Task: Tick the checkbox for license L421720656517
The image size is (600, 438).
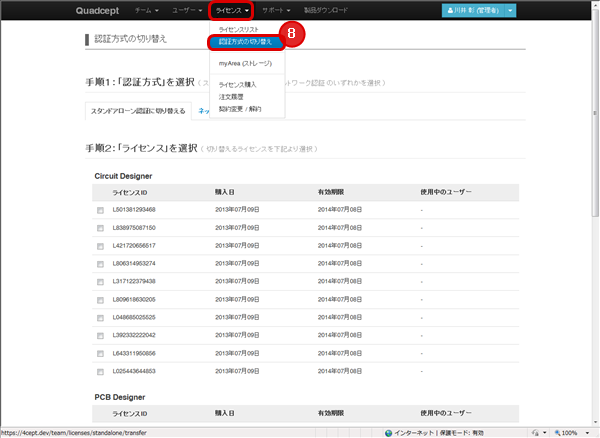Action: (x=100, y=246)
